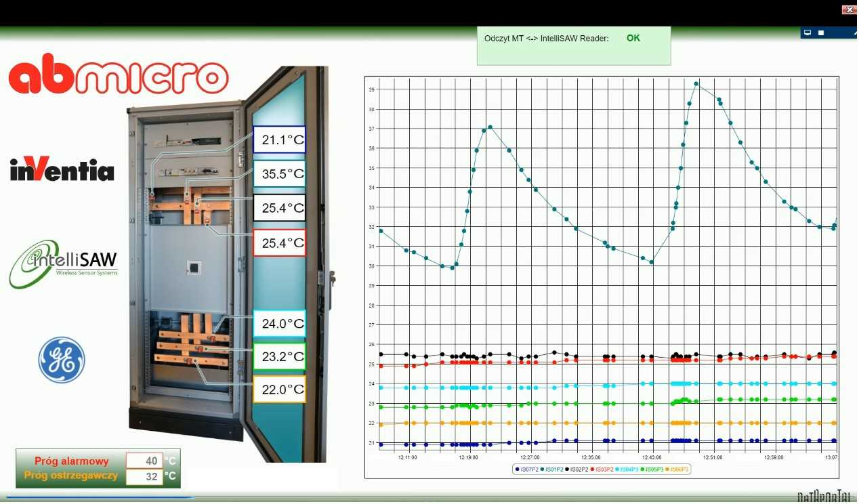The height and width of the screenshot is (504, 859).
Task: Select the 24.0°C temperature readout
Action: pos(279,324)
